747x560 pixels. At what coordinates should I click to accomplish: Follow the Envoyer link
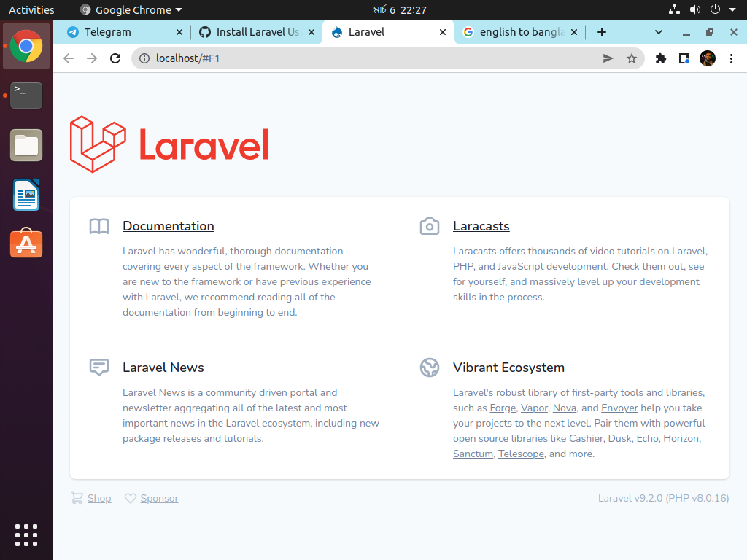(619, 408)
